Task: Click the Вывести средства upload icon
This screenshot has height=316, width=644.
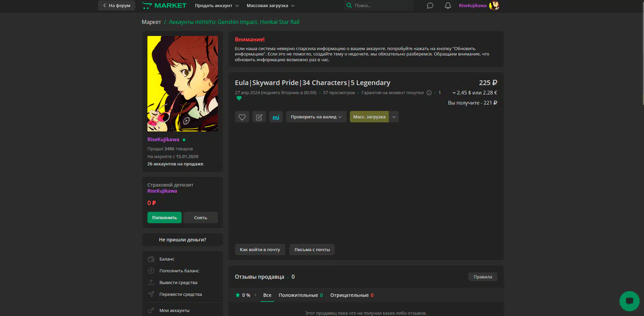Action: pos(151,282)
